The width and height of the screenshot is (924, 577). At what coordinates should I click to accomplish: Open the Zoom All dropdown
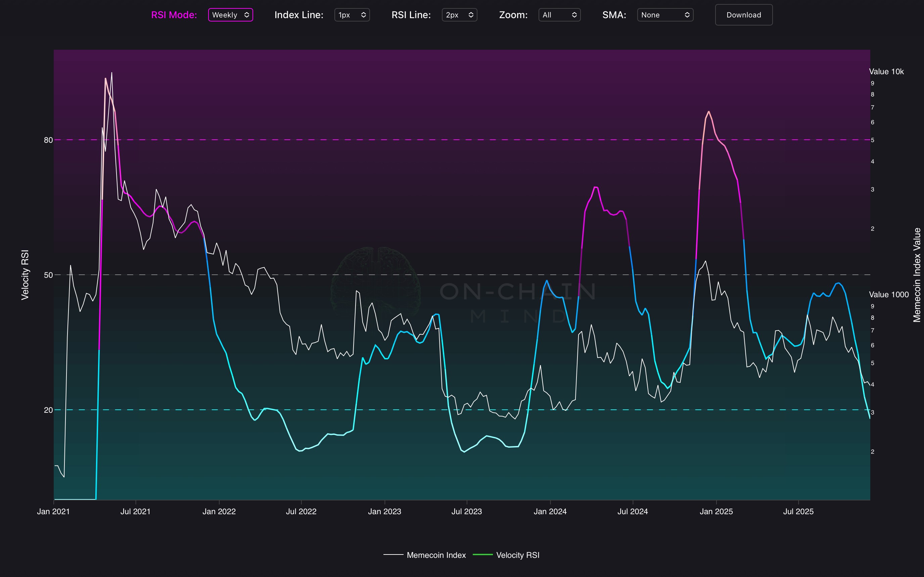[x=559, y=15]
